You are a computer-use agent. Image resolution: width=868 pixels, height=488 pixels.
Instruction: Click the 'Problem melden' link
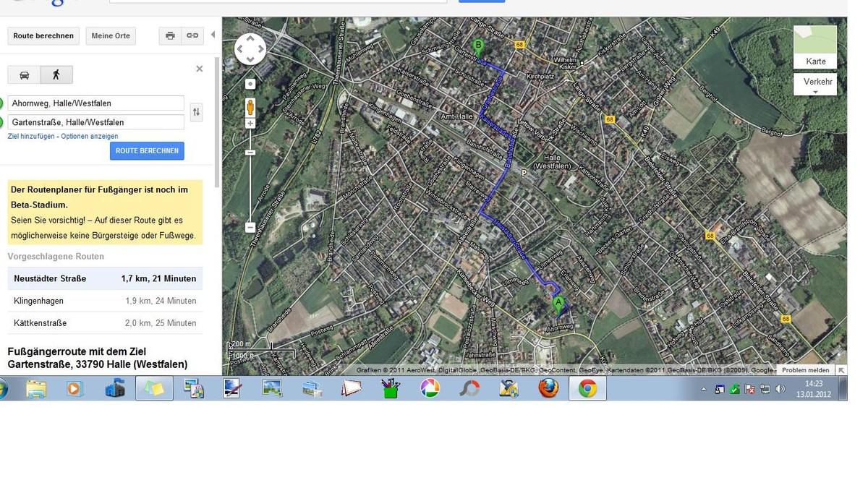click(x=805, y=370)
